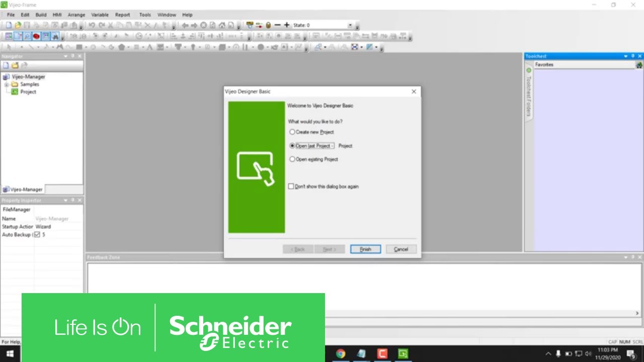This screenshot has height=362, width=644.
Task: Click the green Toolchest Folders dot icon
Action: 529,70
